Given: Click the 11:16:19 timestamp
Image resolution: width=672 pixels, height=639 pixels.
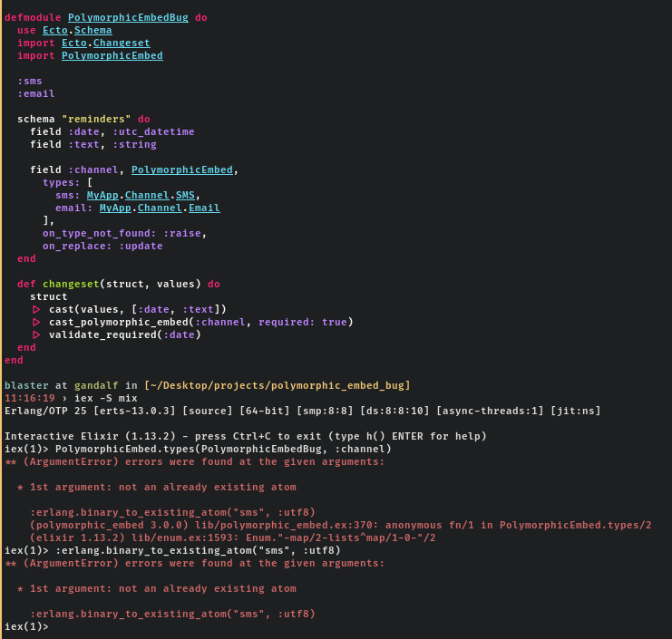Looking at the screenshot, I should pyautogui.click(x=30, y=398).
